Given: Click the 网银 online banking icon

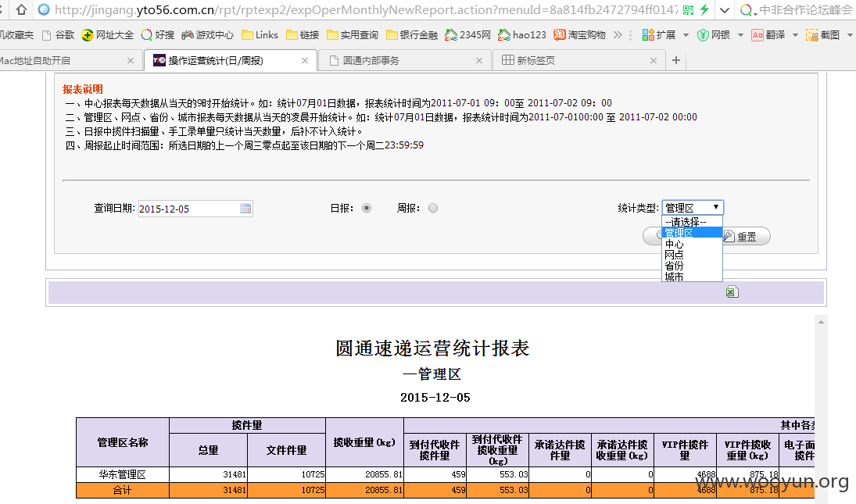Looking at the screenshot, I should tap(703, 35).
